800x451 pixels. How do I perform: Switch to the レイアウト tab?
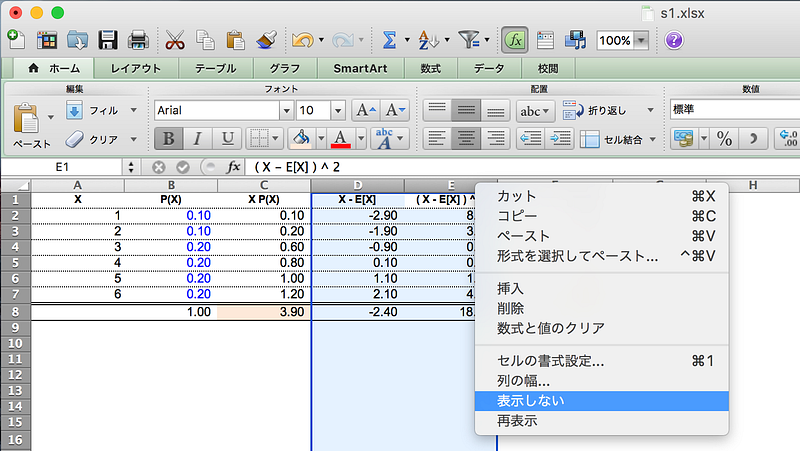[x=136, y=68]
